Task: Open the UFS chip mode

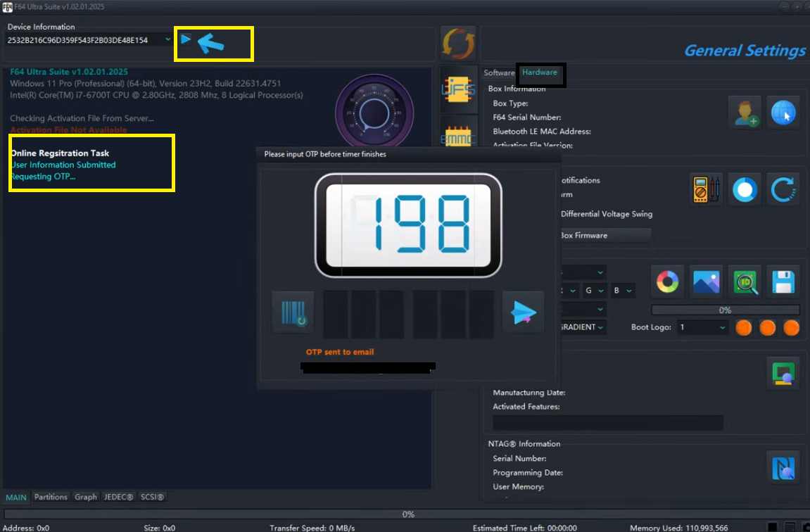Action: click(458, 90)
